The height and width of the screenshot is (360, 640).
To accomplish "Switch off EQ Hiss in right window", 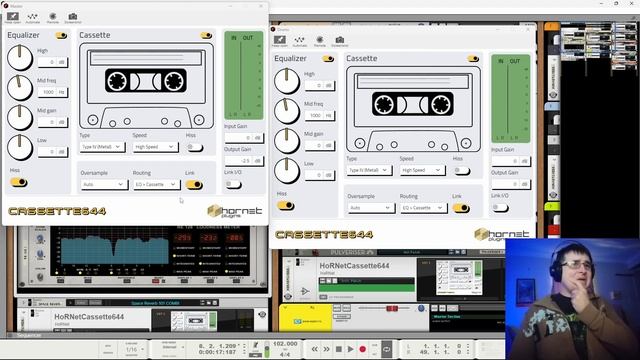I will [286, 205].
